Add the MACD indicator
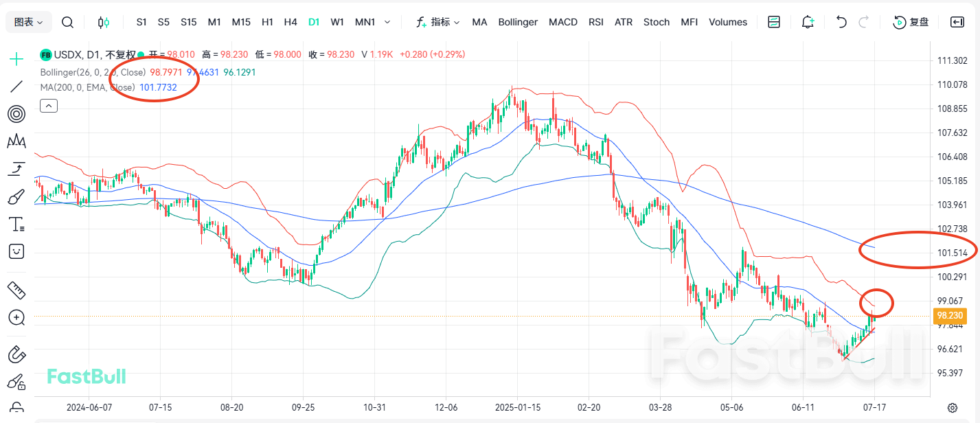The width and height of the screenshot is (980, 423). [x=563, y=22]
